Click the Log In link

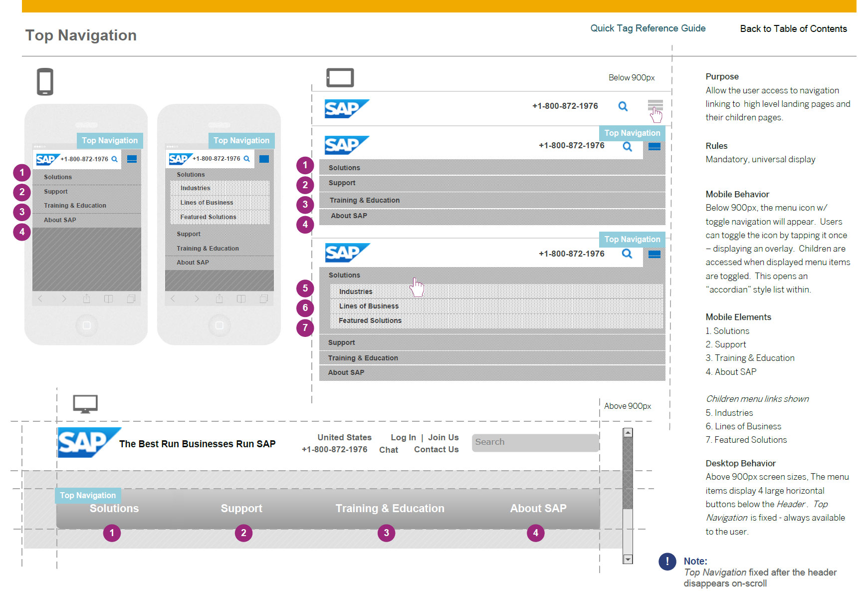click(x=403, y=438)
